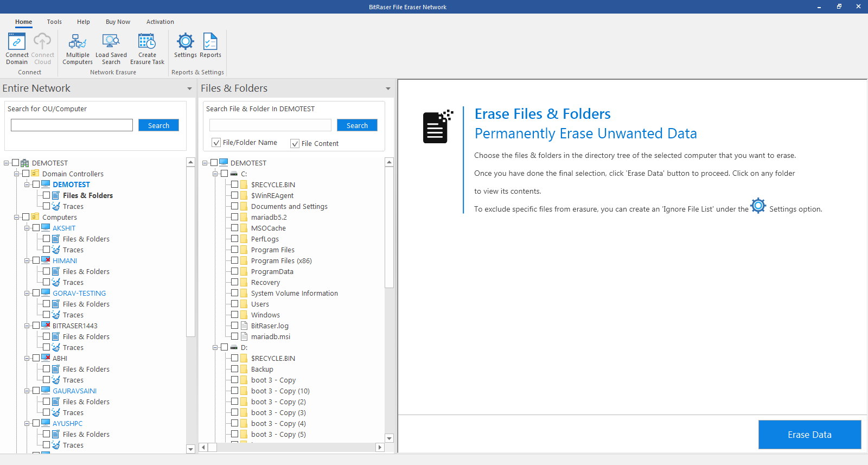The image size is (868, 465).
Task: Click the Erase Data button
Action: 809,435
